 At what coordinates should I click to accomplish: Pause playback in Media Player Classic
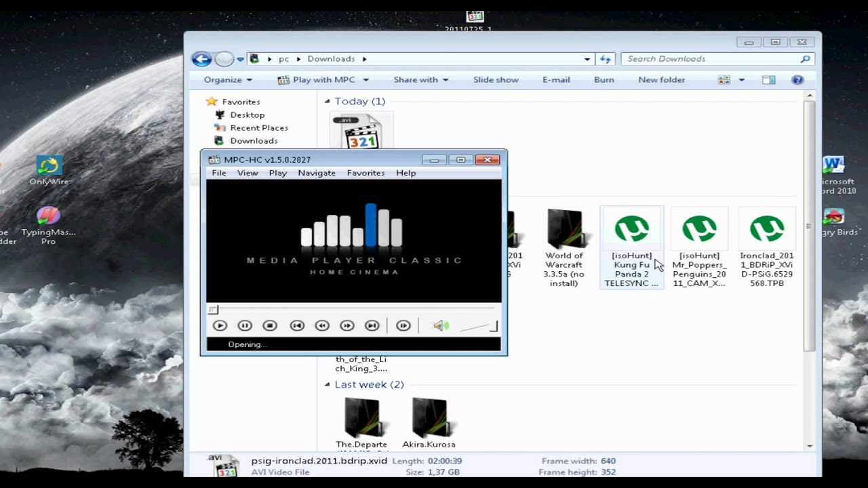245,326
